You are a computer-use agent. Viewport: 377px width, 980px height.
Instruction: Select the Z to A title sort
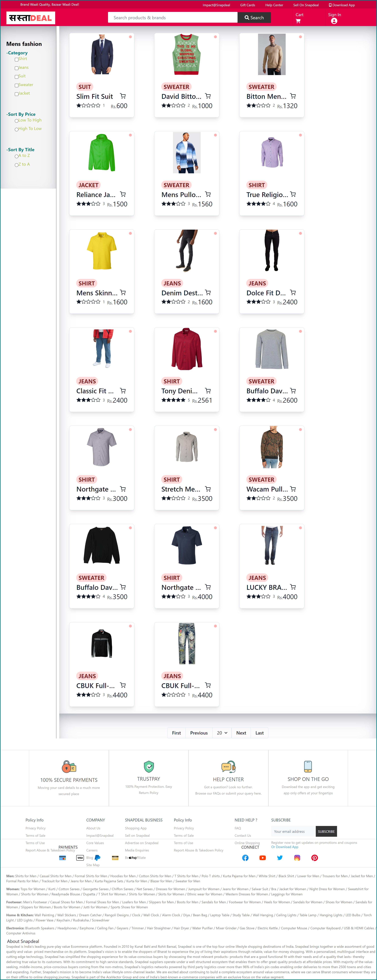(x=16, y=165)
